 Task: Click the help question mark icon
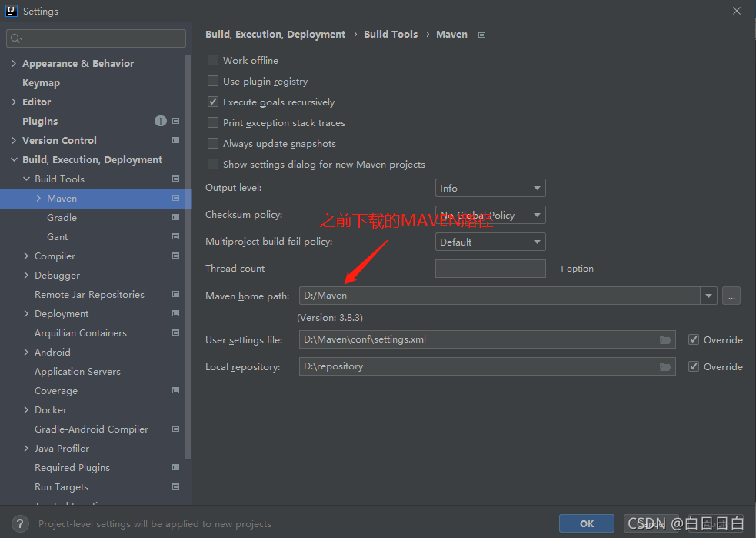(x=20, y=523)
